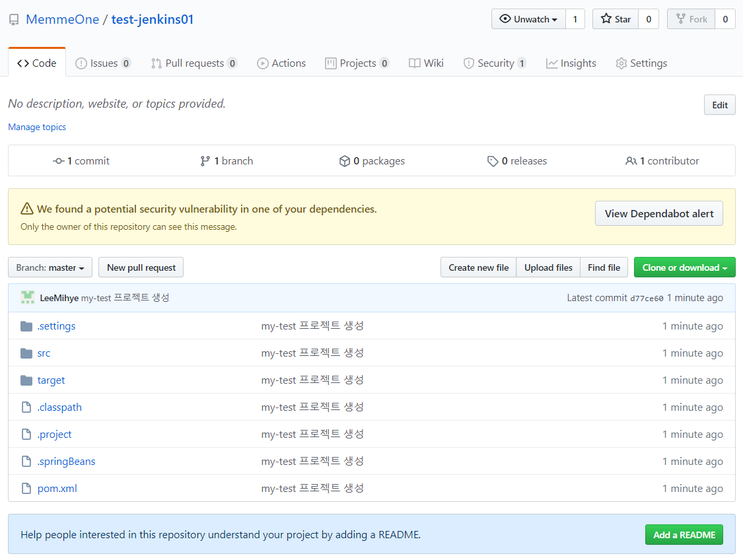Screen dimensions: 743x560
Task: Open the LeeMihye author link
Action: click(59, 298)
